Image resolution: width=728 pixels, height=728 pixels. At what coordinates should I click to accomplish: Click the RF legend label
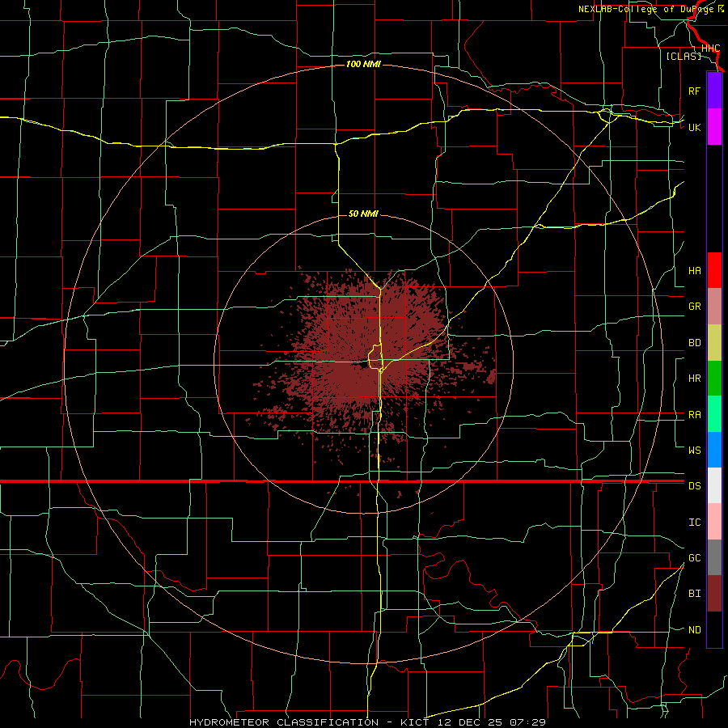click(694, 91)
